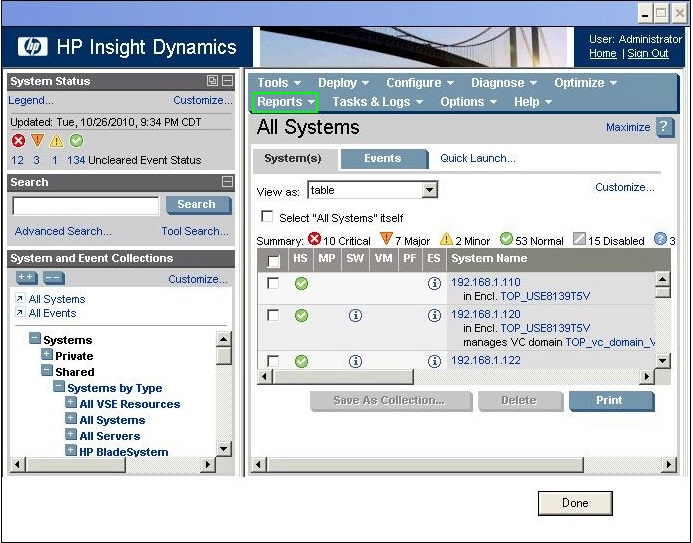
Task: Click the green health status icon for 192.168.1.120
Action: pos(301,315)
